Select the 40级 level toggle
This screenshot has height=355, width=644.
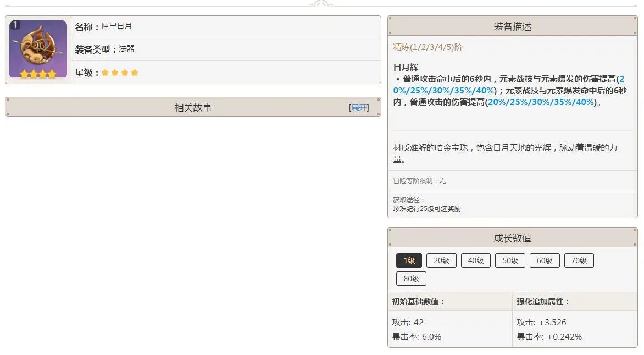click(x=475, y=260)
